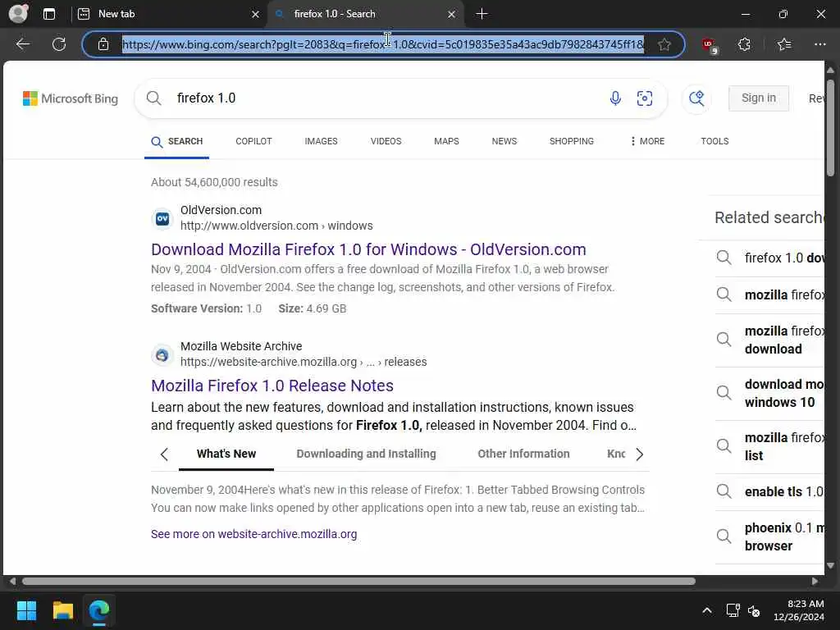
Task: Show previous result tabs with left chevron
Action: tap(164, 454)
